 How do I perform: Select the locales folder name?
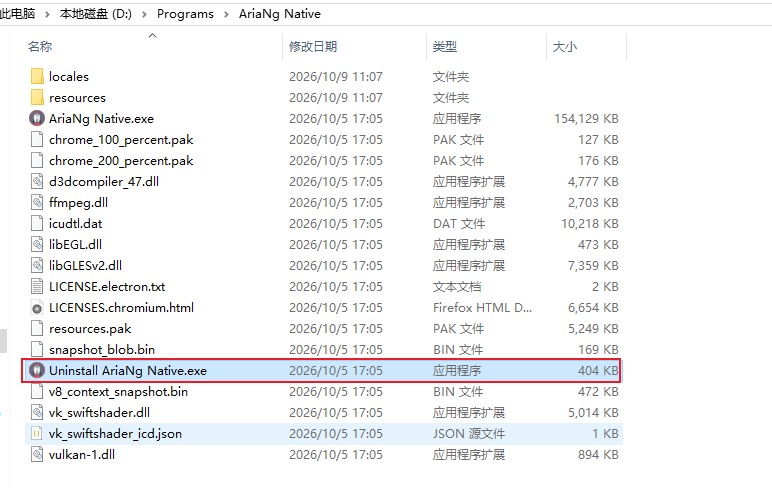(69, 77)
